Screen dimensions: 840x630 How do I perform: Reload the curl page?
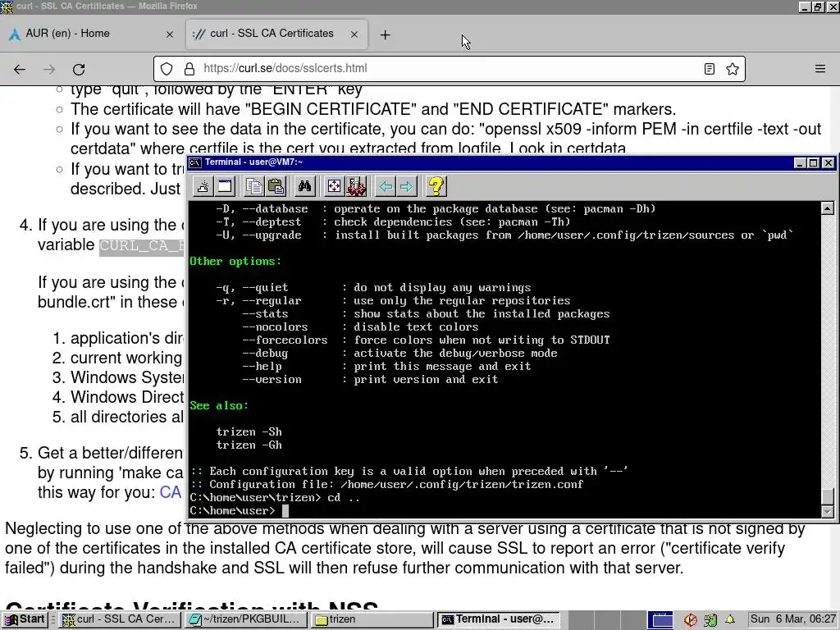coord(79,69)
